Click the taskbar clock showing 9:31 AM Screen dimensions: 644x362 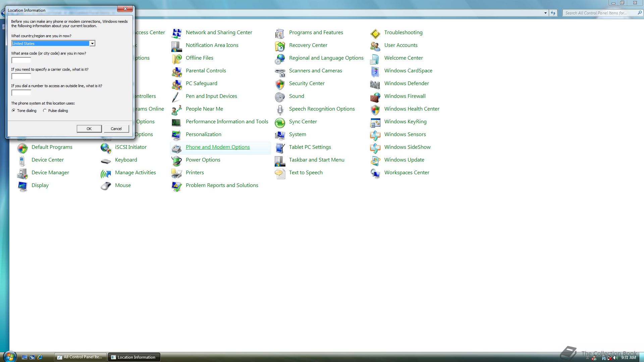[x=629, y=358]
